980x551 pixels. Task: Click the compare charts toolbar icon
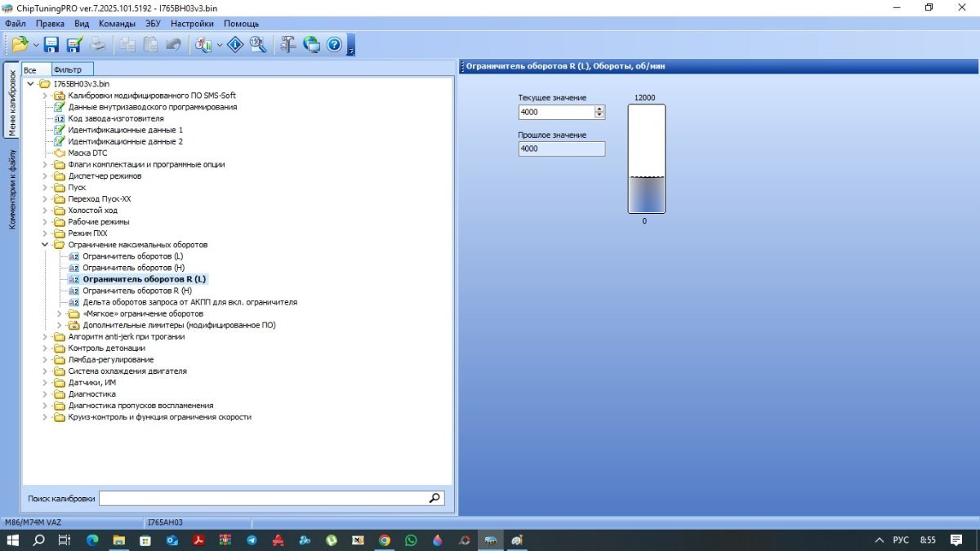pyautogui.click(x=203, y=44)
